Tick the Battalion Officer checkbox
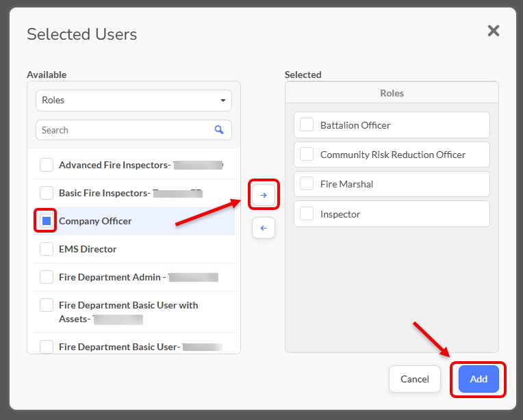This screenshot has width=523, height=420. [x=307, y=125]
